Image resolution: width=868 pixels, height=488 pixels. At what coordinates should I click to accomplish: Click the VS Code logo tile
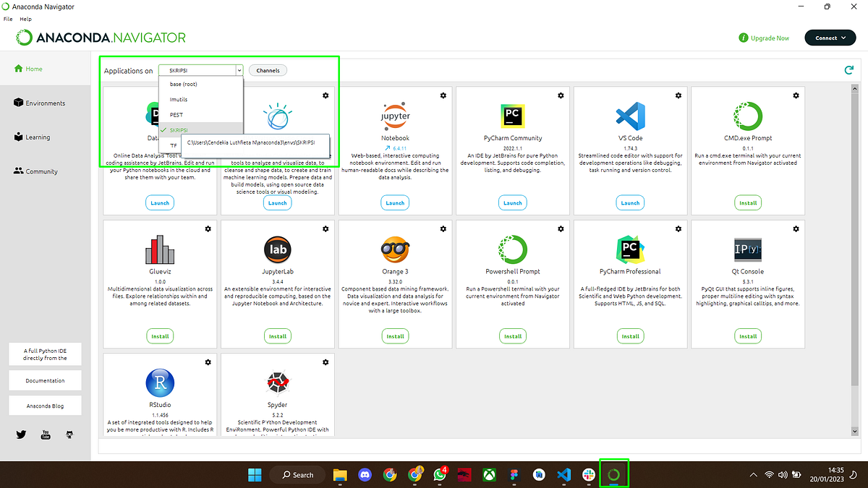click(x=630, y=116)
